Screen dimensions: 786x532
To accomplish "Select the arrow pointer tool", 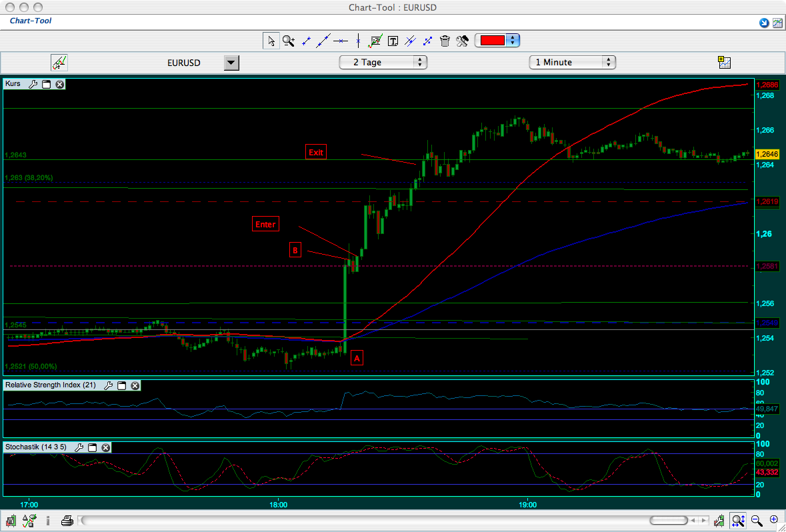I will [x=271, y=41].
